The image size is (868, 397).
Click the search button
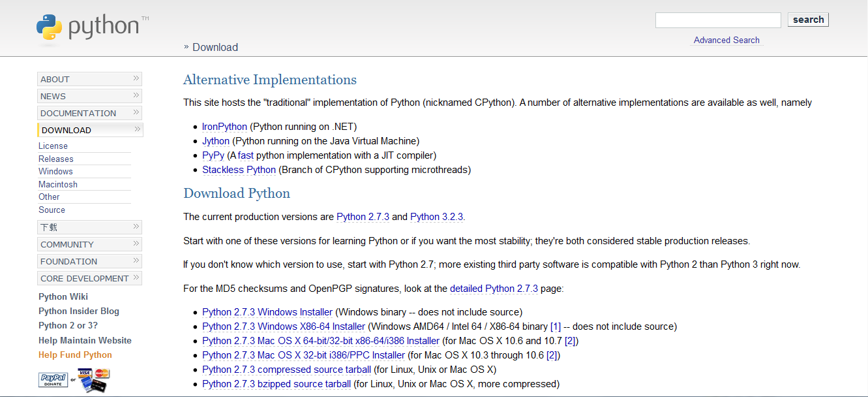coord(808,20)
